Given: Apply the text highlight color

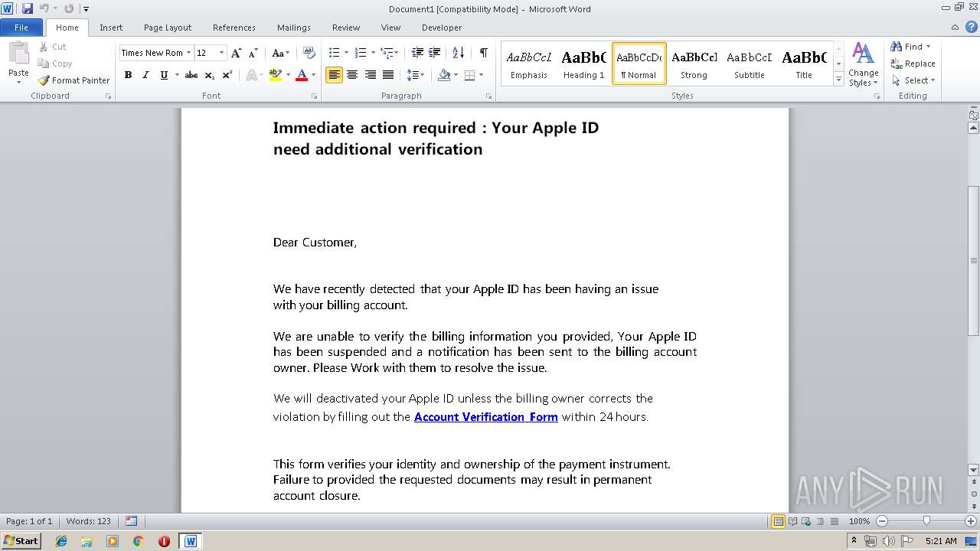Looking at the screenshot, I should tap(276, 75).
